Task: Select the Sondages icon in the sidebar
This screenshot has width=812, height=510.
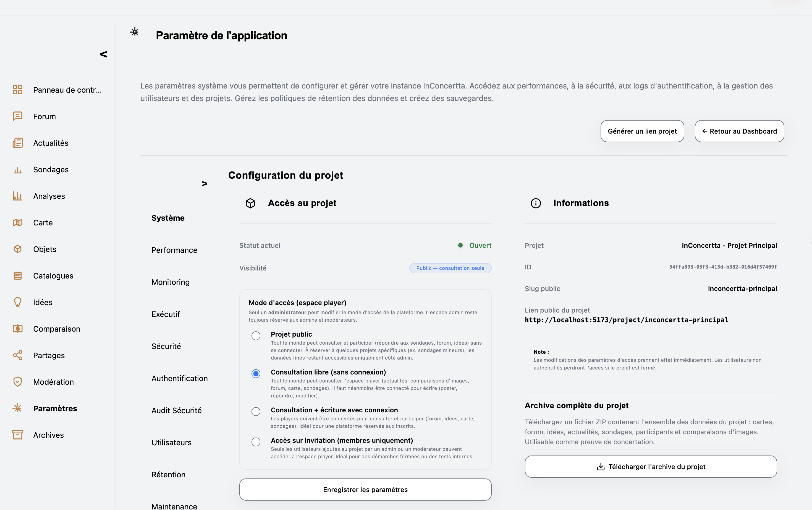Action: pyautogui.click(x=17, y=170)
